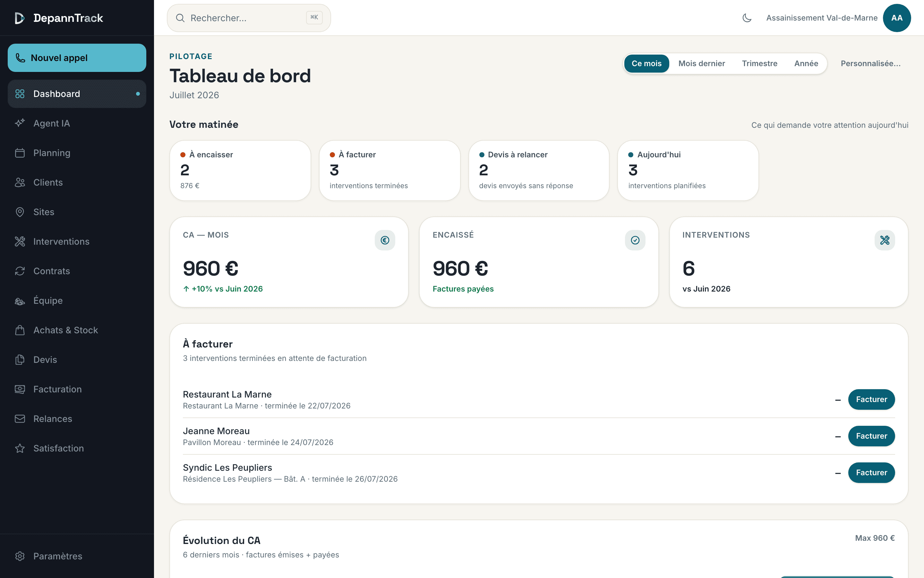Open the Personnalisée… date range
924x578 pixels.
870,64
